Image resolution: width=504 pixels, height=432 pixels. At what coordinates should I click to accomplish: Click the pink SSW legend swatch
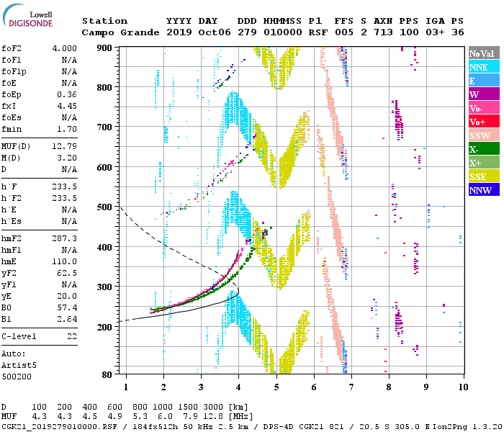coord(483,135)
